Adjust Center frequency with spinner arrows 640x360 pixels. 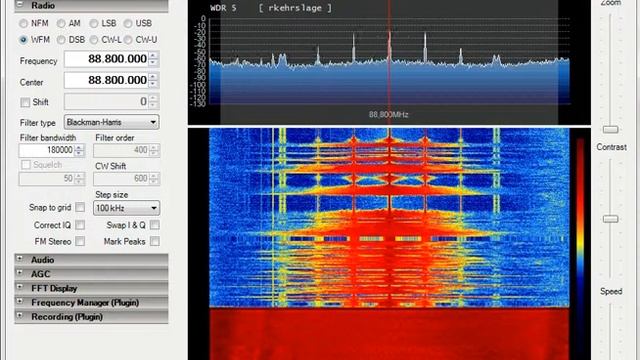tap(153, 80)
